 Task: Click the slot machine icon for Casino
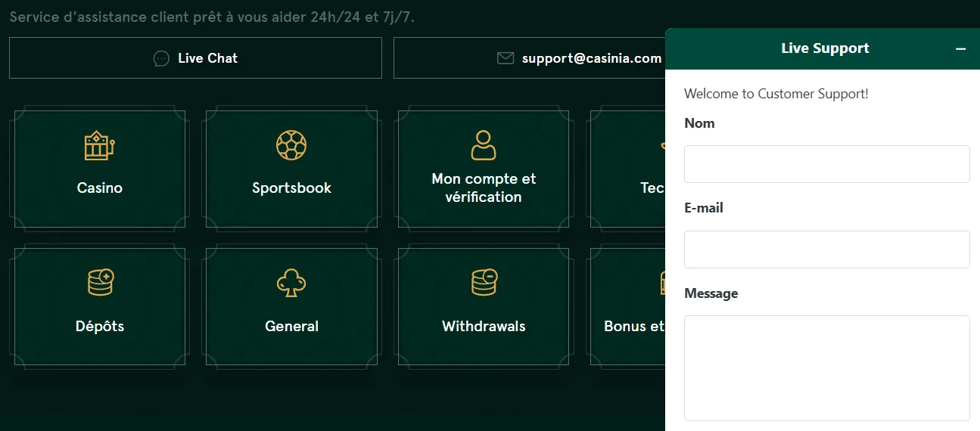coord(99,146)
